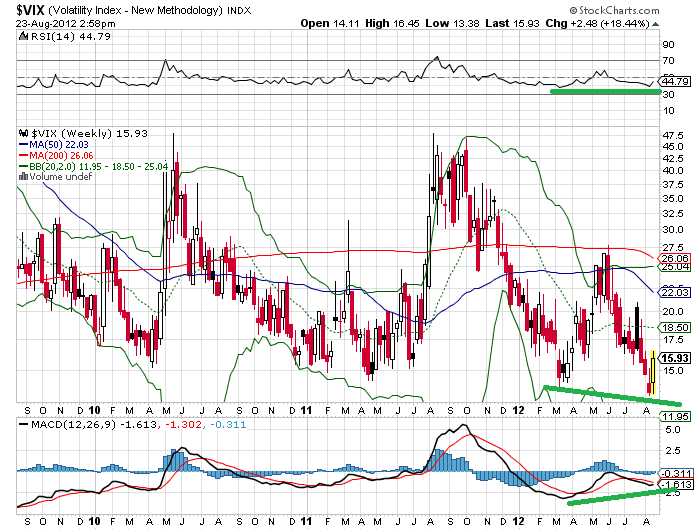The width and height of the screenshot is (700, 530).
Task: Click the RSI indicator mountain icon
Action: click(x=24, y=37)
